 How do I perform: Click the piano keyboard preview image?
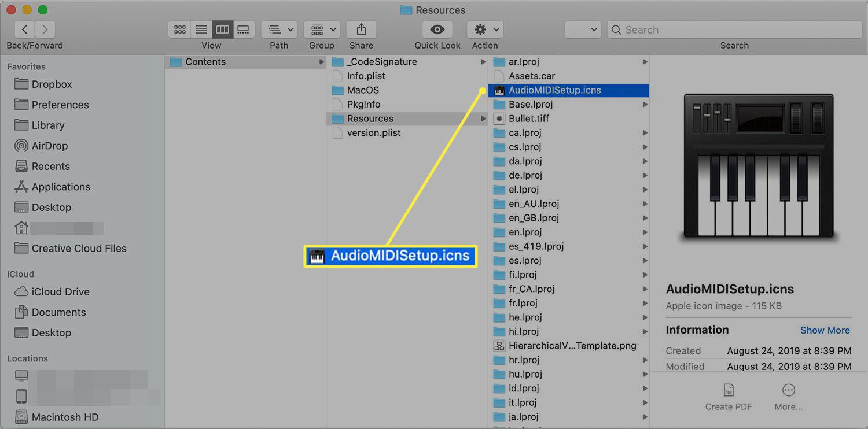tap(759, 167)
